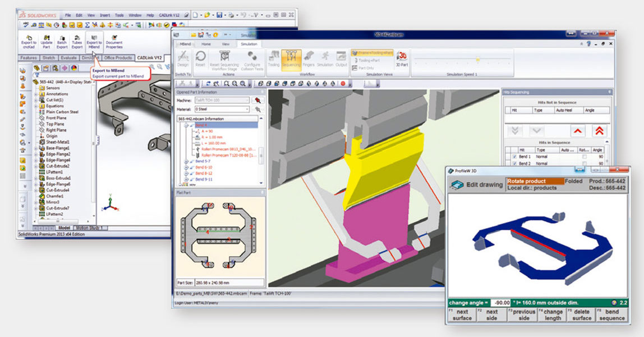This screenshot has height=337, width=644.
Task: Click the MBend help question mark icon
Action: pyautogui.click(x=588, y=44)
